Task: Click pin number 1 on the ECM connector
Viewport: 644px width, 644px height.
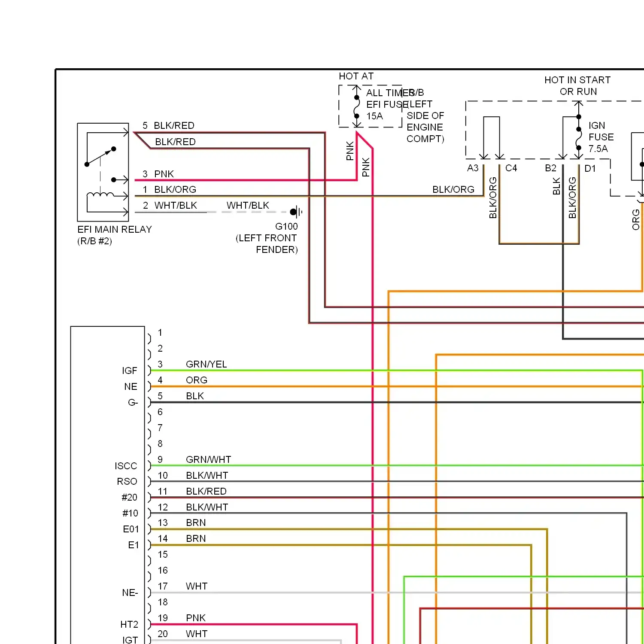Action: tap(160, 332)
